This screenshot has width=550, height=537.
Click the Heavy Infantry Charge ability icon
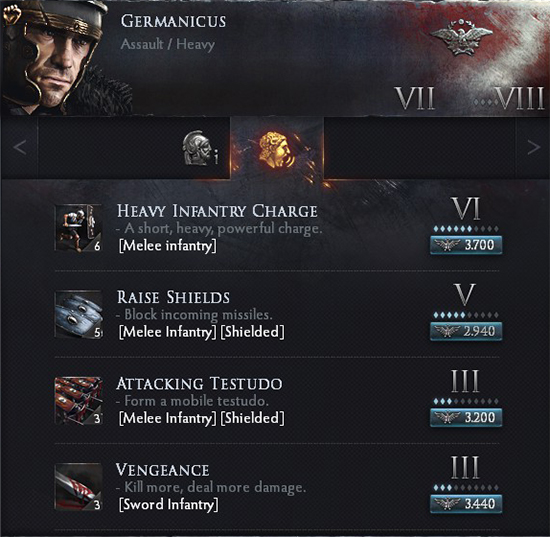(79, 228)
